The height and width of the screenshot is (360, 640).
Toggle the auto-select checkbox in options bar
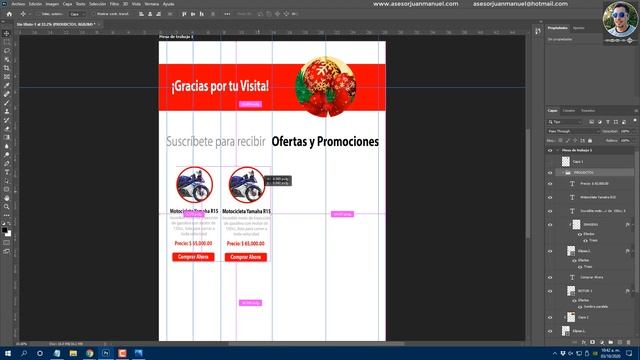39,14
